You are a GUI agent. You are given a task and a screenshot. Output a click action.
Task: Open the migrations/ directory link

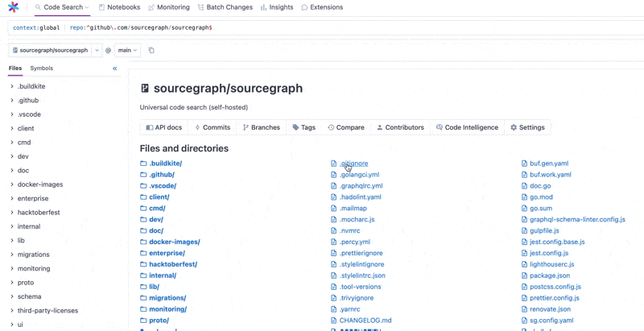[x=167, y=298]
